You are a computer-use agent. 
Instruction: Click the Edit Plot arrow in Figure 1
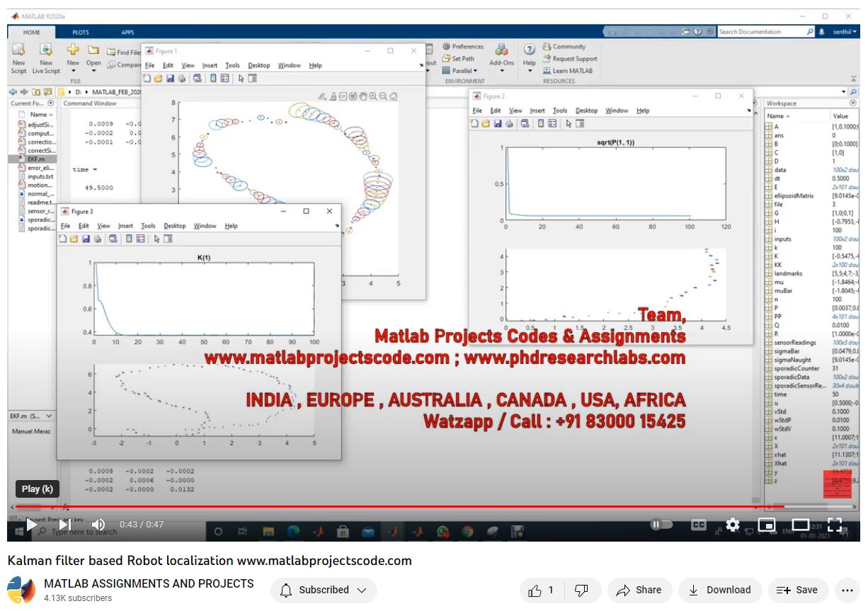[241, 78]
